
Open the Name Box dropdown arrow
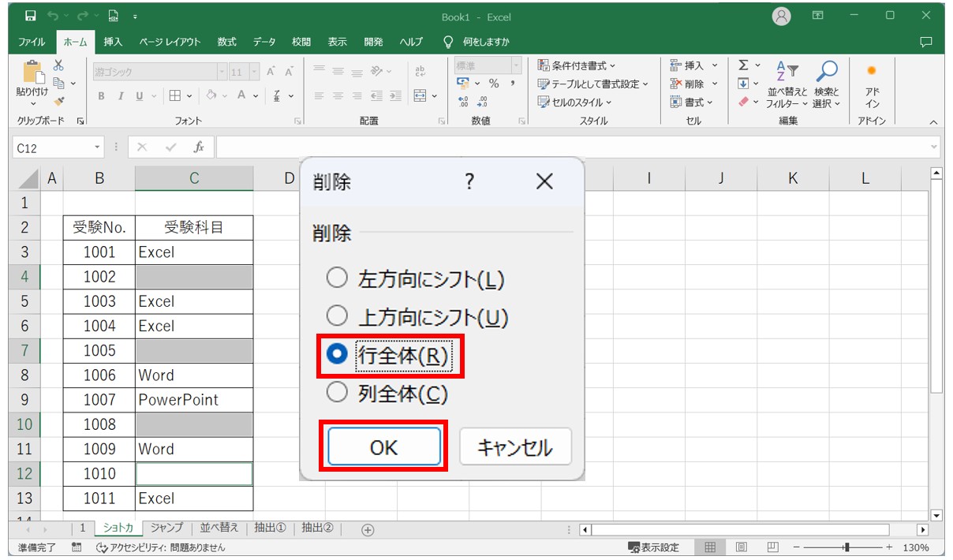tap(98, 147)
